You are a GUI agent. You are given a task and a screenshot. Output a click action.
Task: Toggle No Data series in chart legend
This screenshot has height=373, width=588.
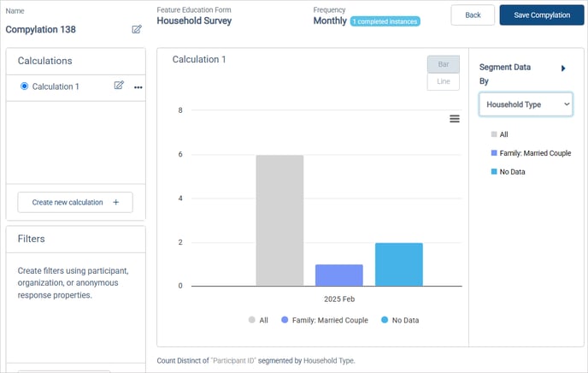point(400,320)
